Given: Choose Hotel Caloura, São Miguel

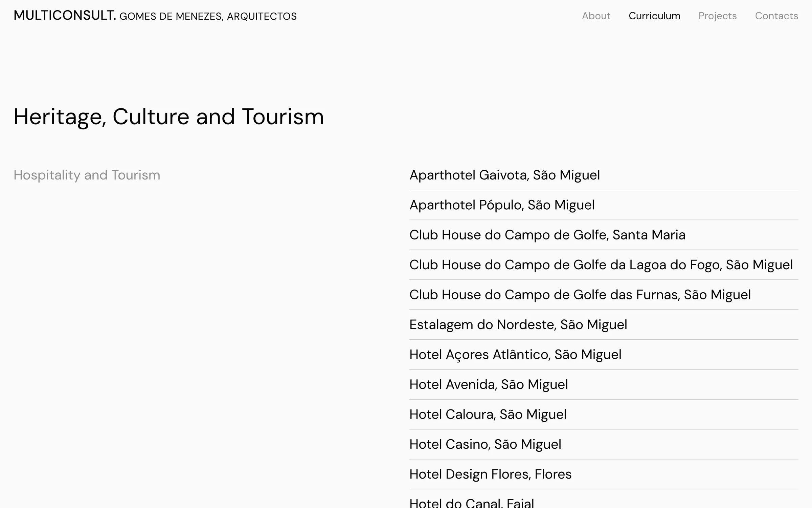Looking at the screenshot, I should [x=488, y=414].
